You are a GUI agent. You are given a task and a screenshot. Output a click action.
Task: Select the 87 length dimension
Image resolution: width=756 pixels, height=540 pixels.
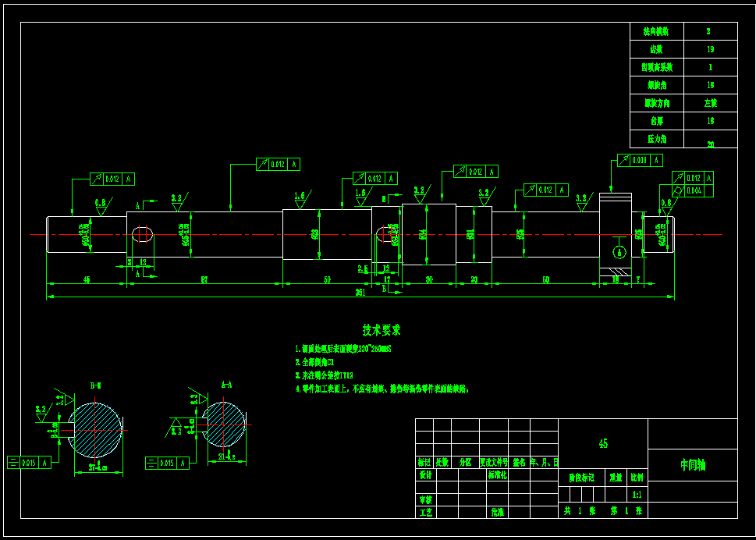point(204,279)
